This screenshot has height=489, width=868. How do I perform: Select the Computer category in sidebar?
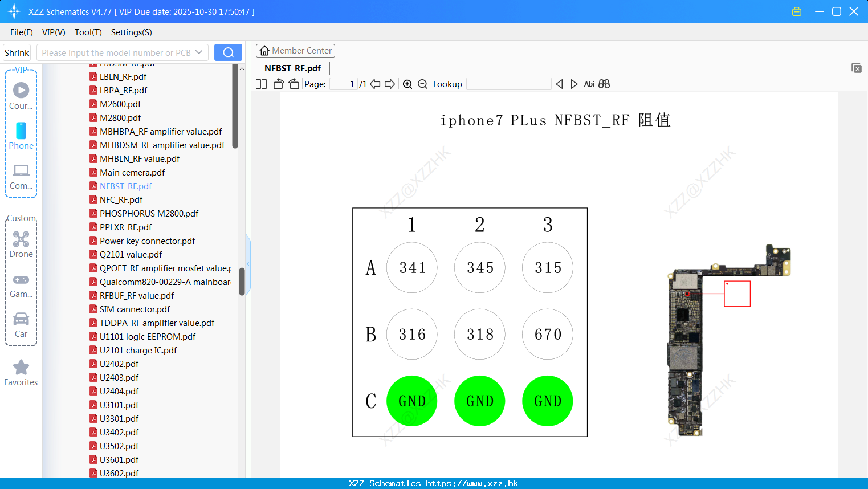pyautogui.click(x=21, y=176)
